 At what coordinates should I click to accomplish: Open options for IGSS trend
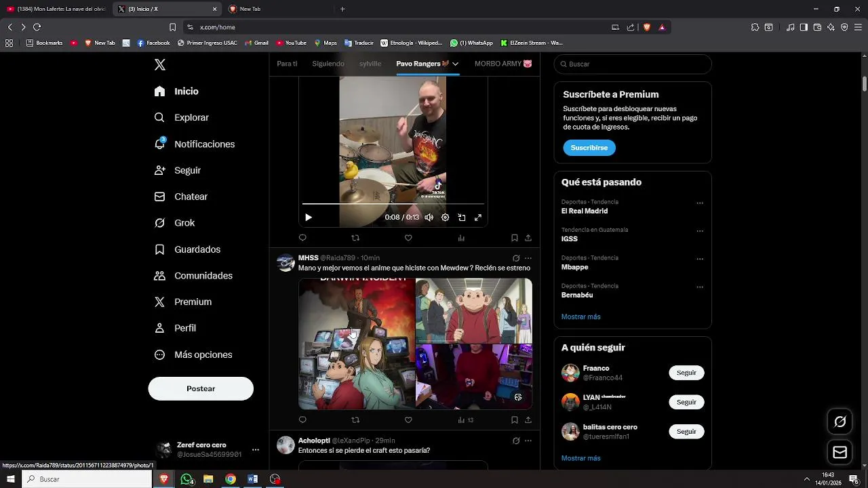(x=700, y=231)
